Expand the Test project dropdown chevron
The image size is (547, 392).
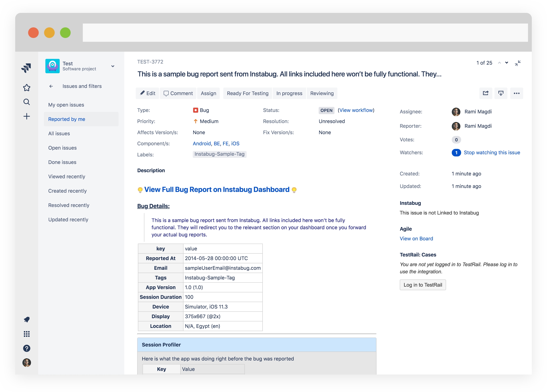pos(113,66)
